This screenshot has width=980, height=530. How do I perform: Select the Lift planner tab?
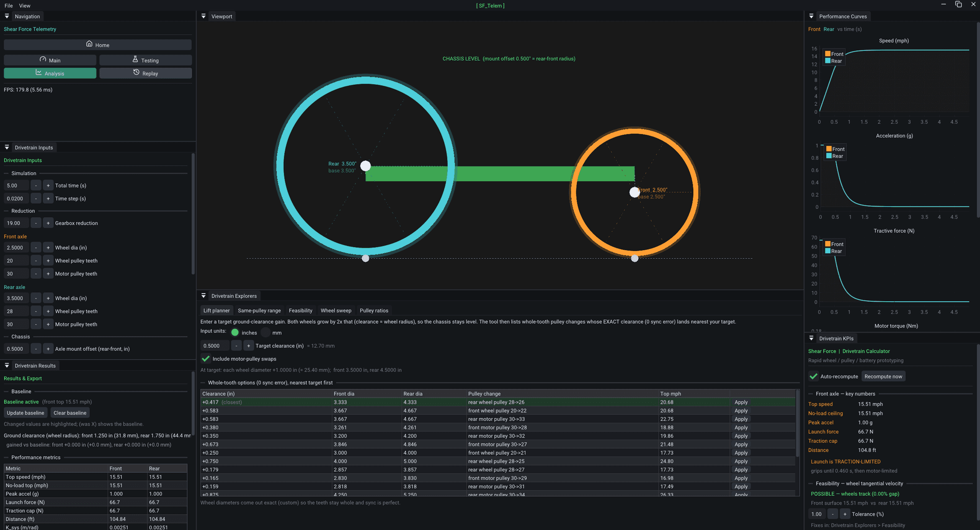click(216, 310)
